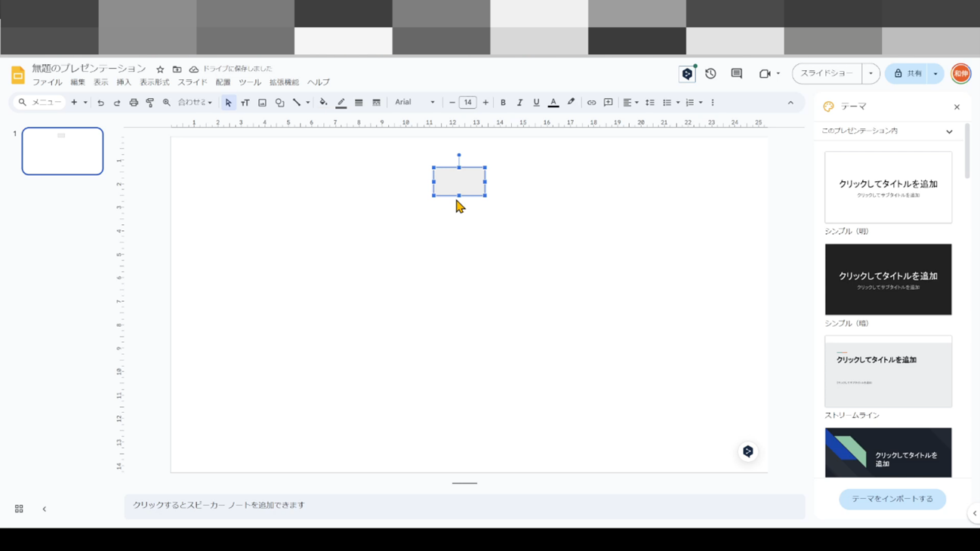
Task: Open the 表示形式 menu
Action: point(154,82)
